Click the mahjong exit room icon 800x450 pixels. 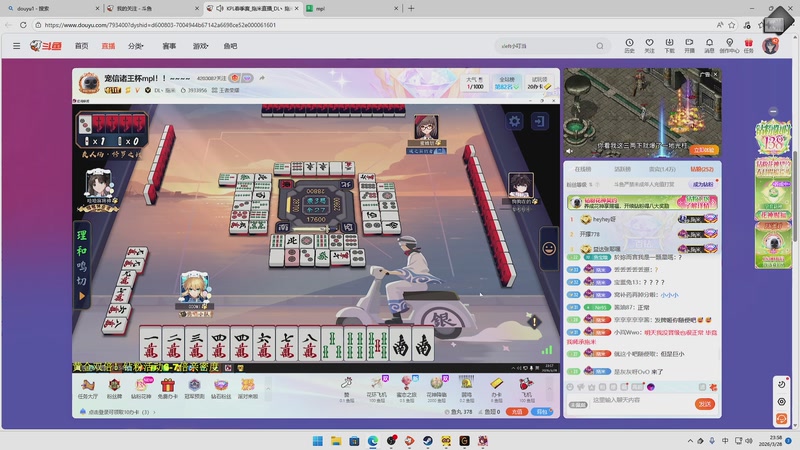[539, 121]
